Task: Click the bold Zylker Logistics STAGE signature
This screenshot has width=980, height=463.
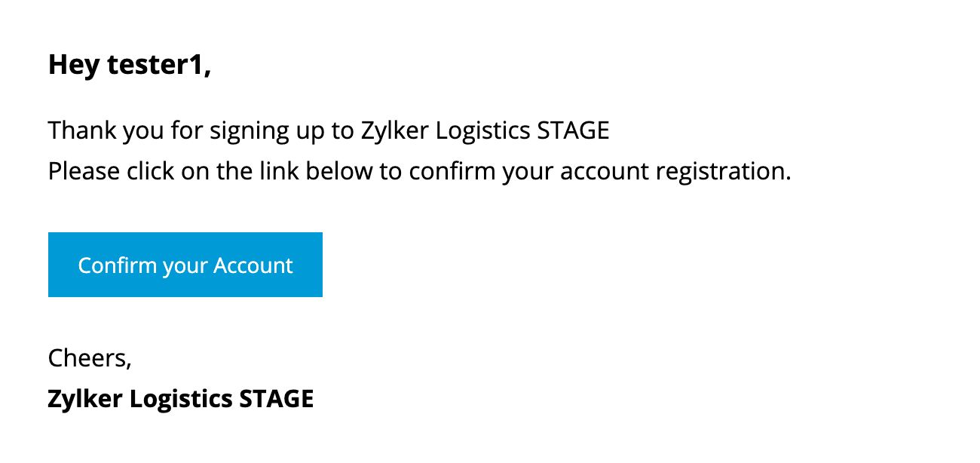Action: coord(181,398)
